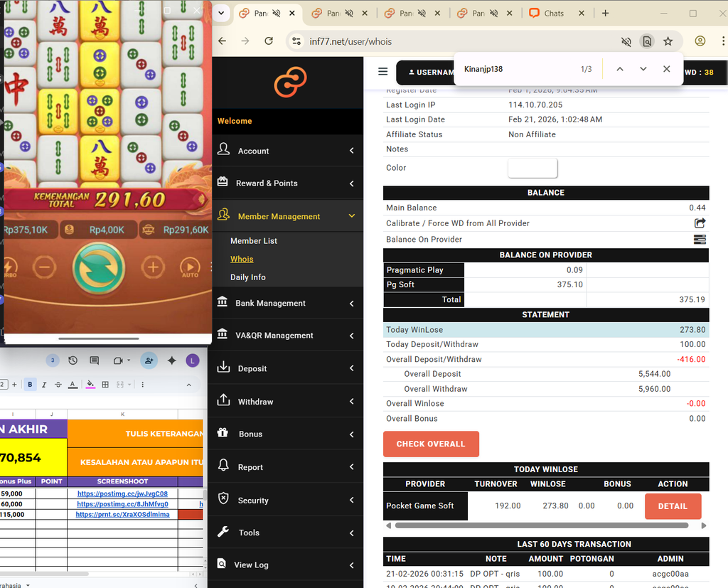
Task: Click address bar URL inf77.net/user/whois
Action: pyautogui.click(x=350, y=41)
